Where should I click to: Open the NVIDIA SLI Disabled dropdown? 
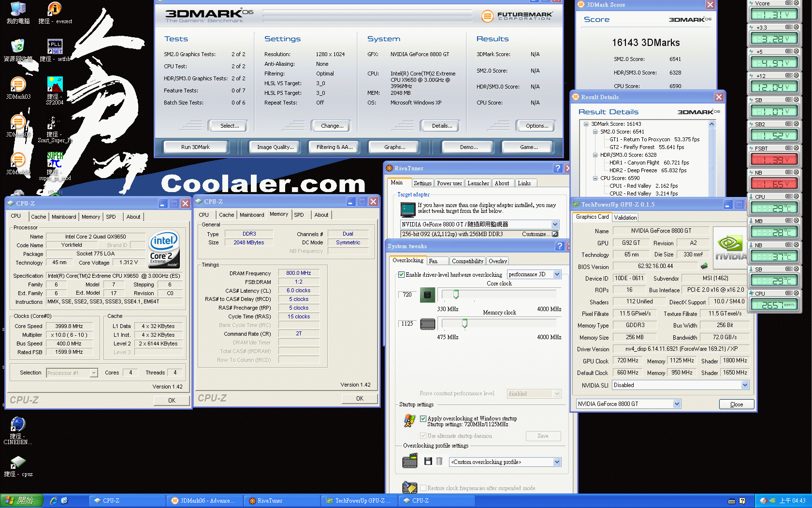point(745,385)
